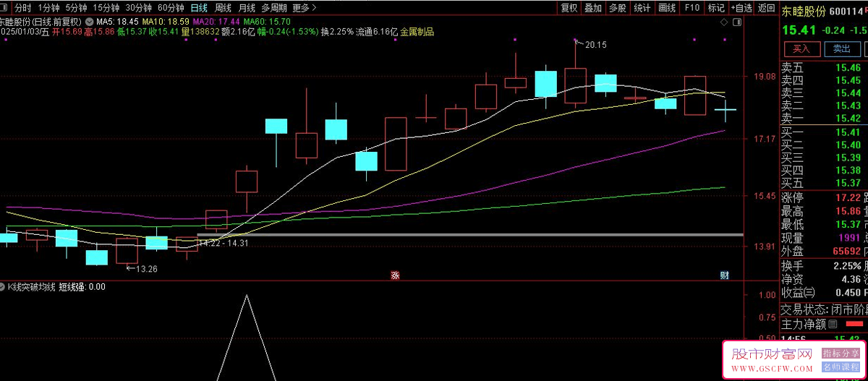Click the 涨停 value 17.22
This screenshot has width=868, height=381.
coord(848,198)
